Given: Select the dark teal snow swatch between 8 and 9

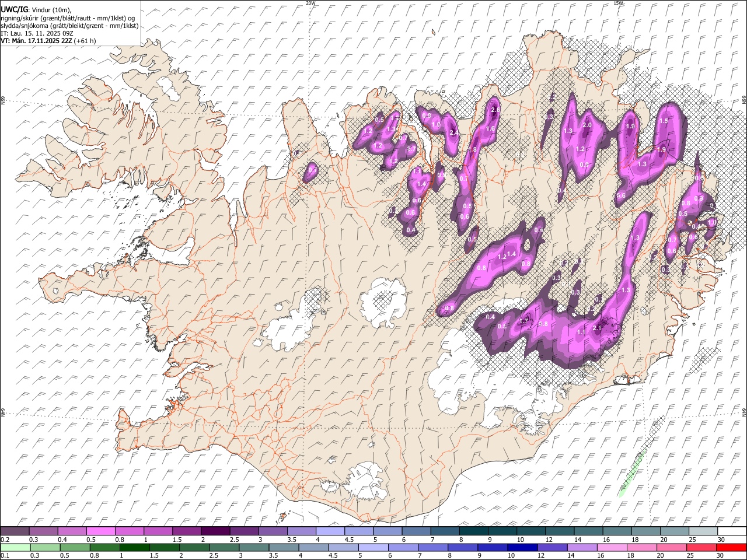Looking at the screenshot, I should (473, 531).
